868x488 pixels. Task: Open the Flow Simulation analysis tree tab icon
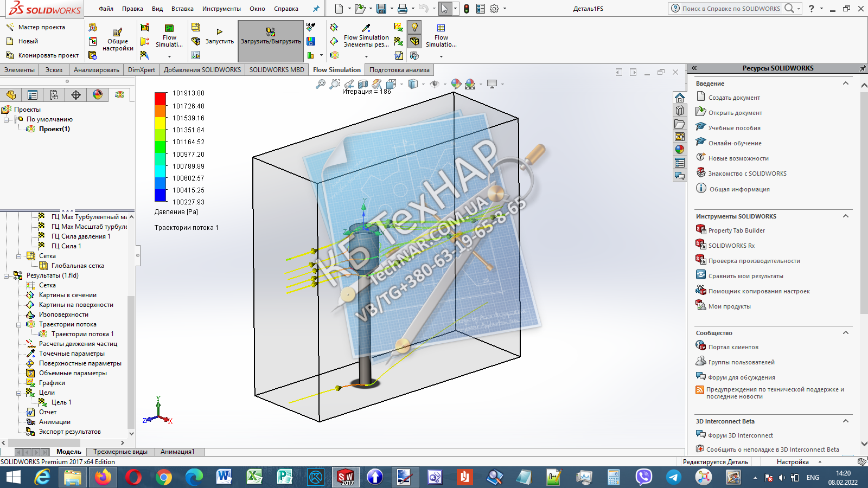click(119, 95)
